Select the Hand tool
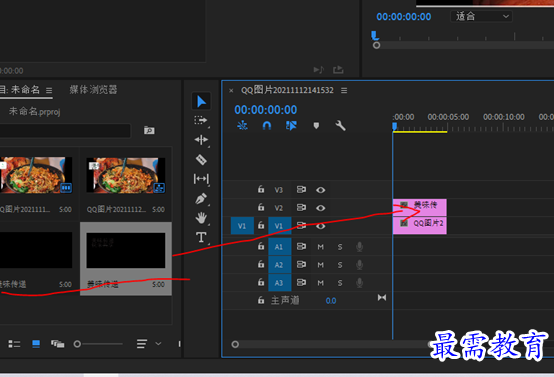This screenshot has height=377, width=554. click(x=201, y=218)
